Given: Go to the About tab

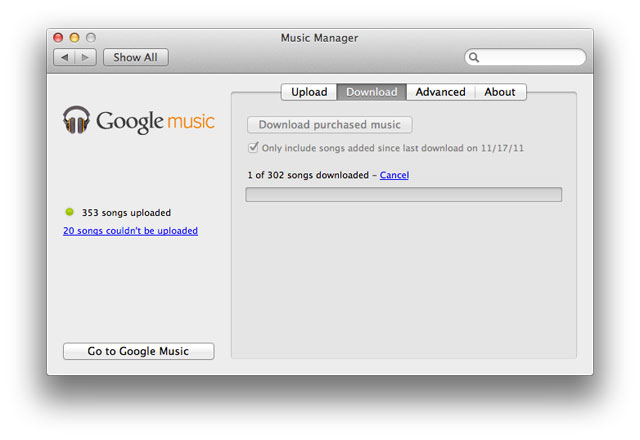Looking at the screenshot, I should pos(500,92).
